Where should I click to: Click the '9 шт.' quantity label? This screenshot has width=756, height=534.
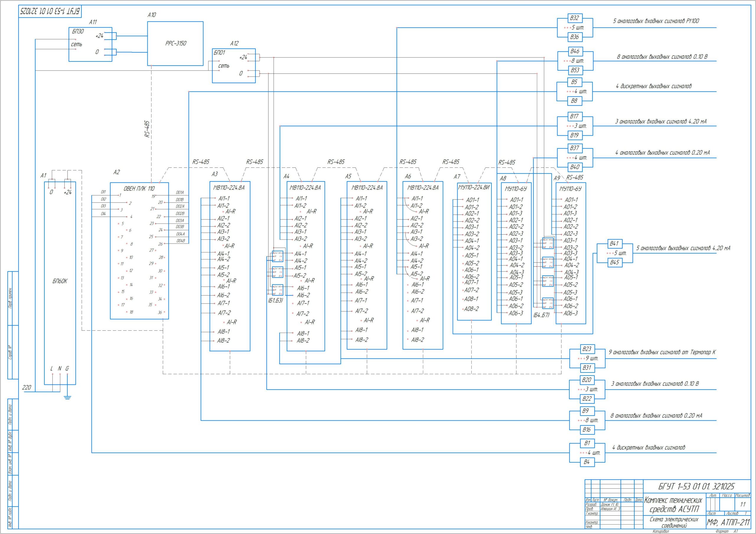coord(592,358)
